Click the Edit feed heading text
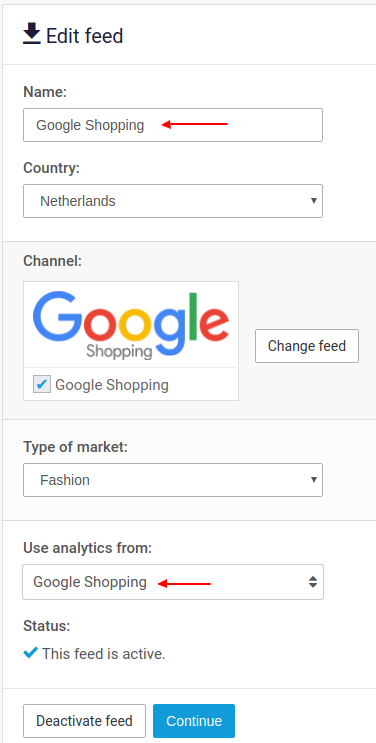 [x=84, y=36]
